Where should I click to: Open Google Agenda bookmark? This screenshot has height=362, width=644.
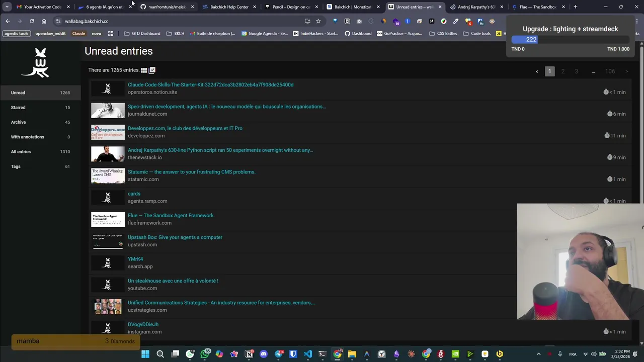(x=265, y=34)
